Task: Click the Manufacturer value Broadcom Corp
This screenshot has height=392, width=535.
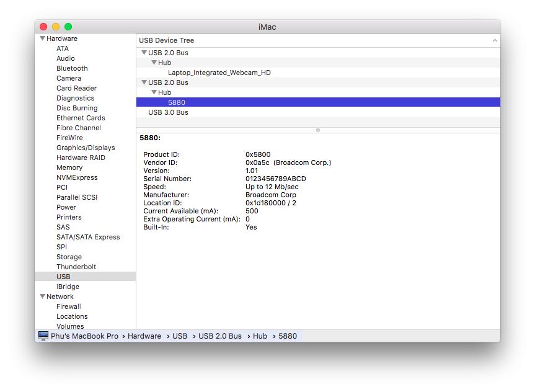Action: [x=270, y=195]
